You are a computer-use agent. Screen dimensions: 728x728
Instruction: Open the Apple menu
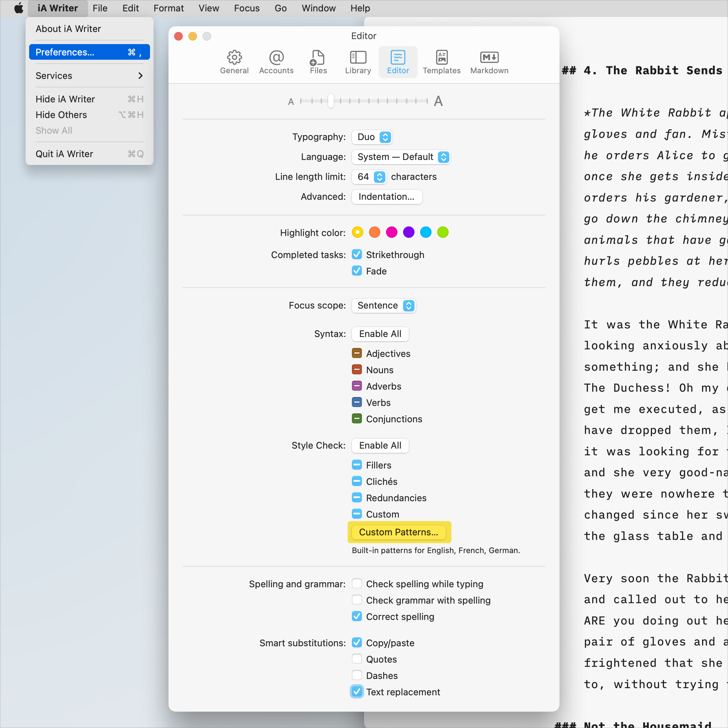[18, 8]
